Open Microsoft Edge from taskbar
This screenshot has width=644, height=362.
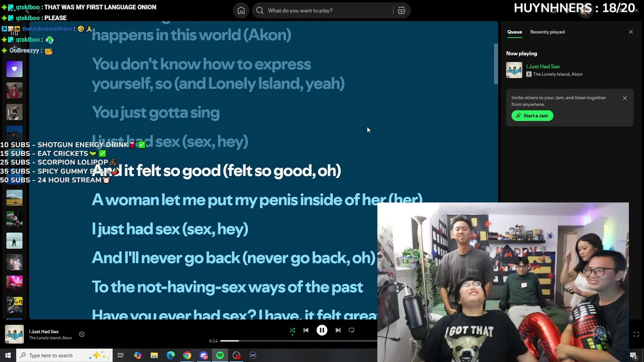click(171, 355)
